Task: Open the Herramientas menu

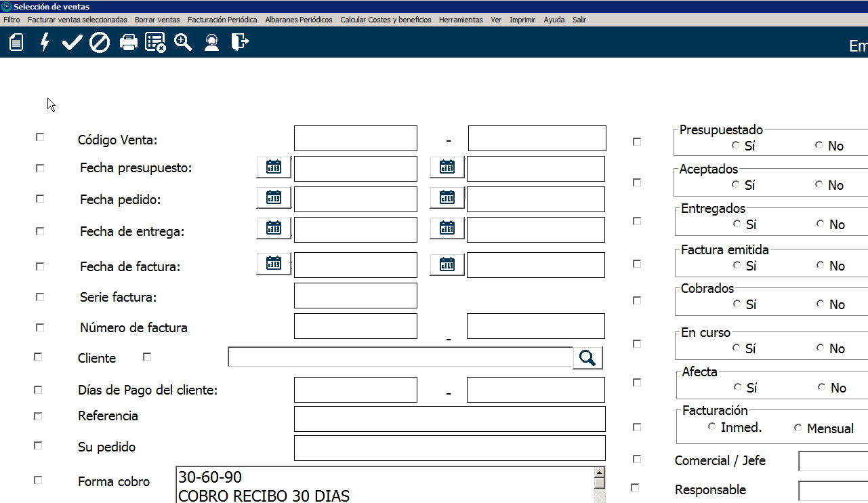Action: click(x=461, y=20)
